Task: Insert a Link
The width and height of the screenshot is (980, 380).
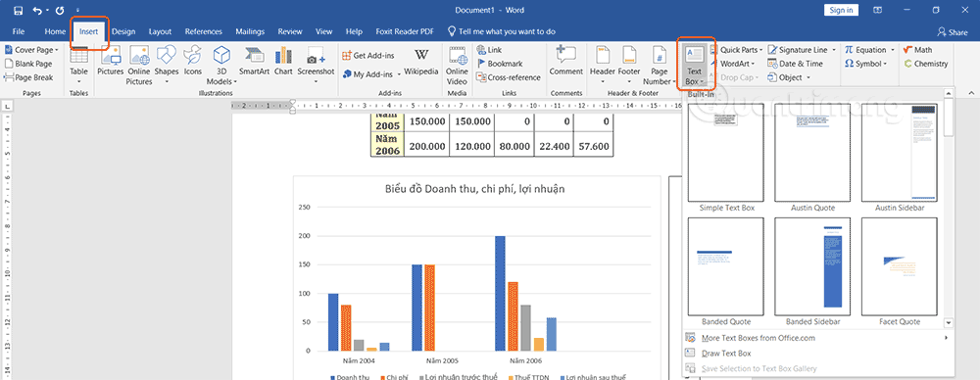Action: tap(489, 49)
